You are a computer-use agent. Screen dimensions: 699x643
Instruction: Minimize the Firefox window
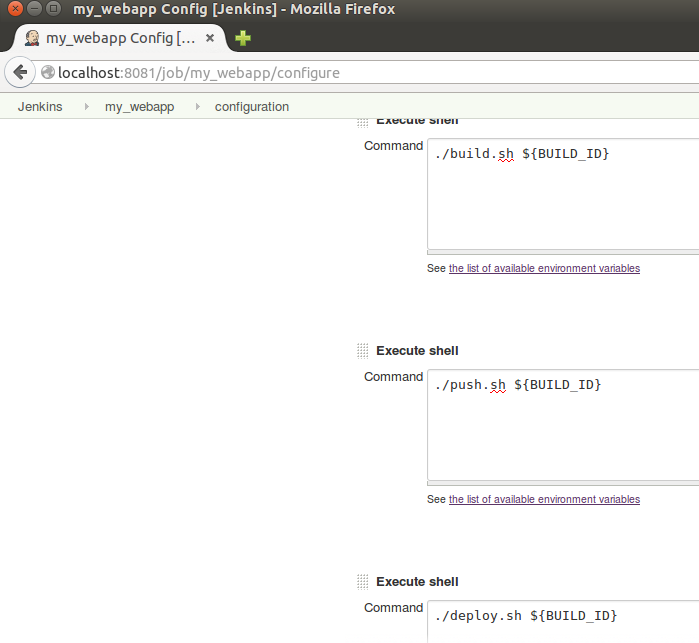tap(34, 8)
